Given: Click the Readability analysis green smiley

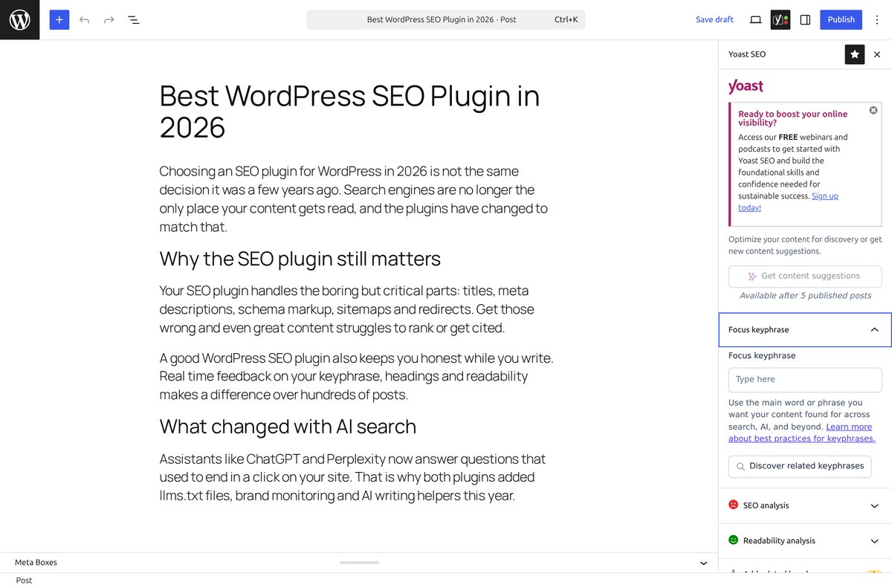Looking at the screenshot, I should (x=733, y=540).
